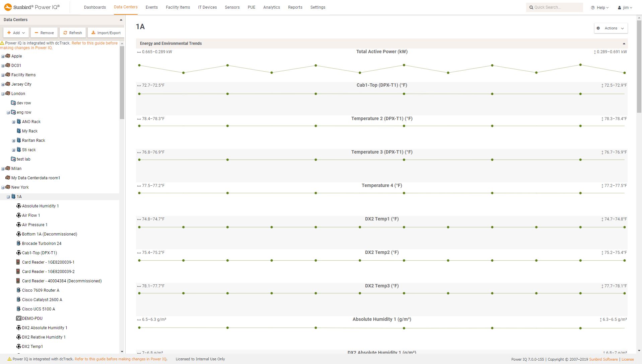642x364 pixels.
Task: Click the Refresh button
Action: (72, 32)
